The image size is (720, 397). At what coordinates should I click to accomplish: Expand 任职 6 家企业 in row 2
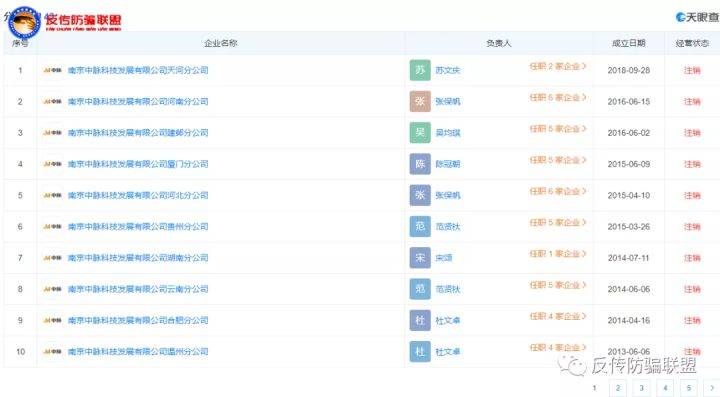click(x=558, y=98)
